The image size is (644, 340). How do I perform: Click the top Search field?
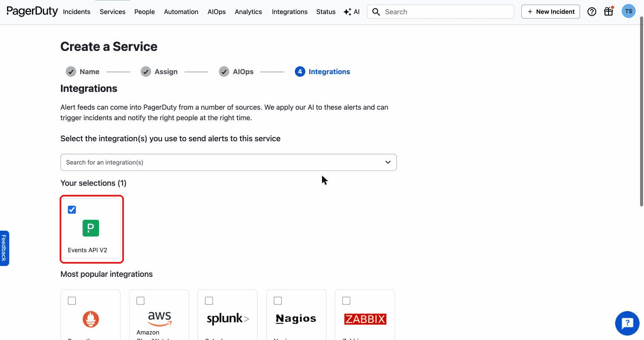[x=441, y=12]
